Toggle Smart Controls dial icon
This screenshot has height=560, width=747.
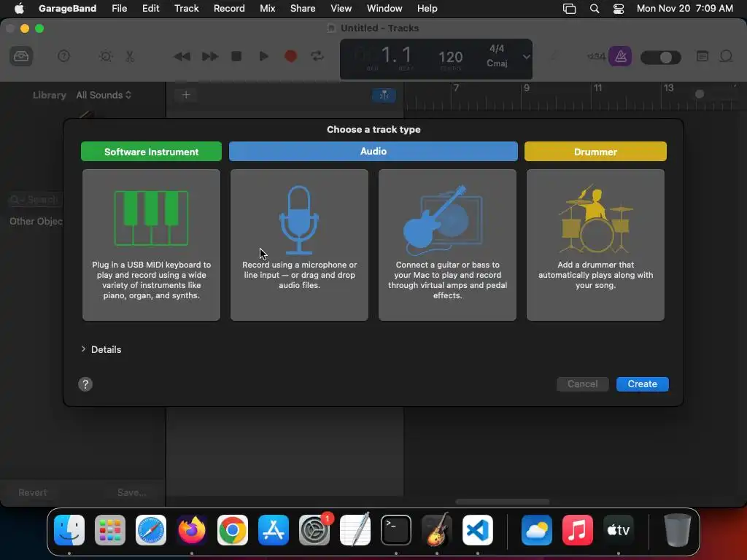coord(106,56)
